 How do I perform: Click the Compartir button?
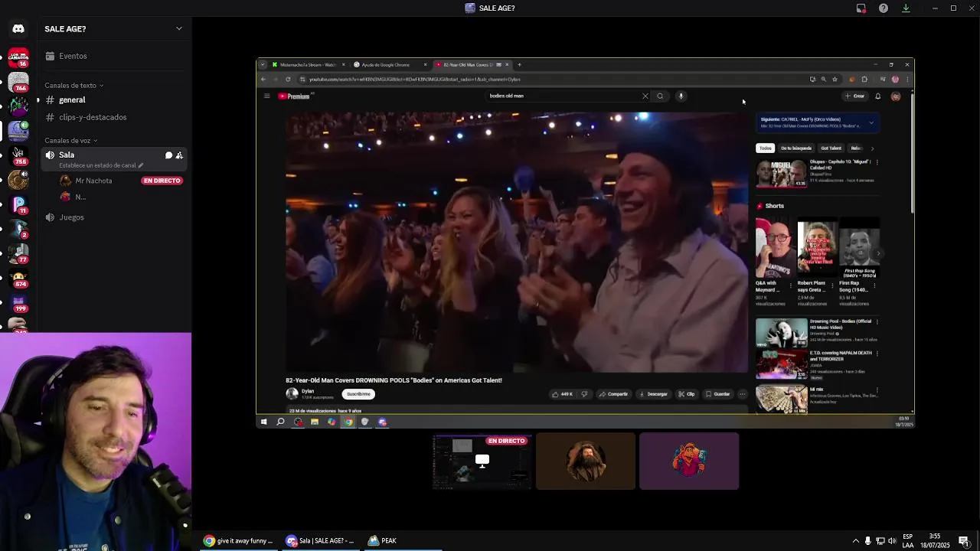coord(613,394)
